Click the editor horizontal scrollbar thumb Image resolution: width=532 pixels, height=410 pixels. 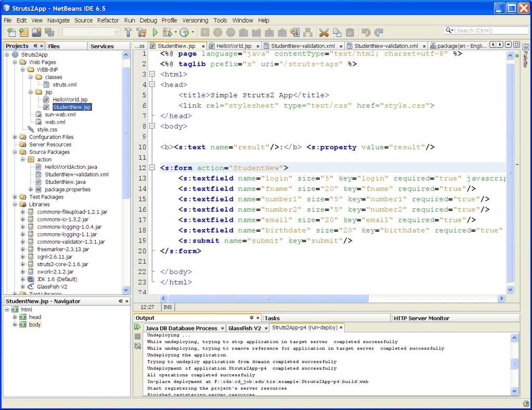tap(268, 298)
